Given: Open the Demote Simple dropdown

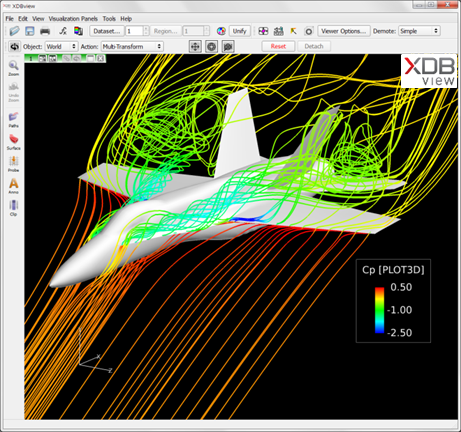Looking at the screenshot, I should 419,31.
